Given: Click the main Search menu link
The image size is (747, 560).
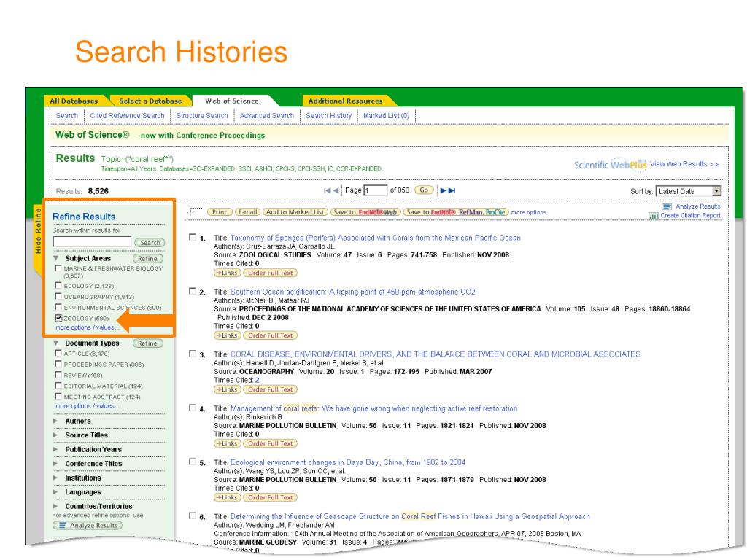Looking at the screenshot, I should (x=66, y=116).
